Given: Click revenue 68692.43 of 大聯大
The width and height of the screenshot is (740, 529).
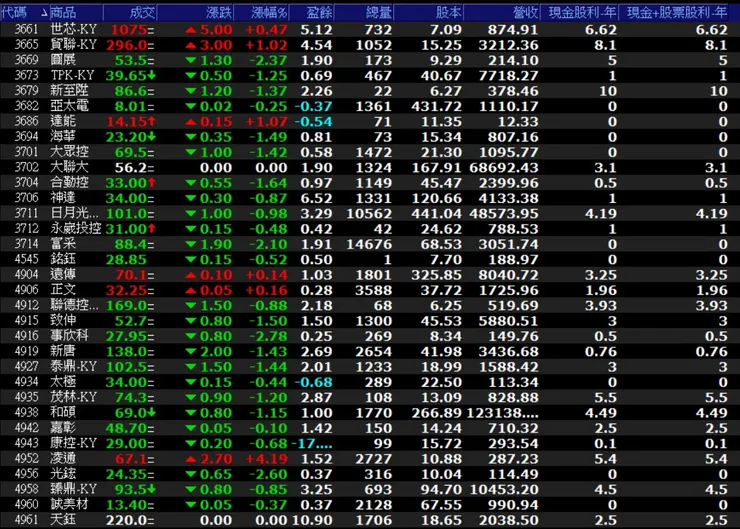Looking at the screenshot, I should click(504, 168).
